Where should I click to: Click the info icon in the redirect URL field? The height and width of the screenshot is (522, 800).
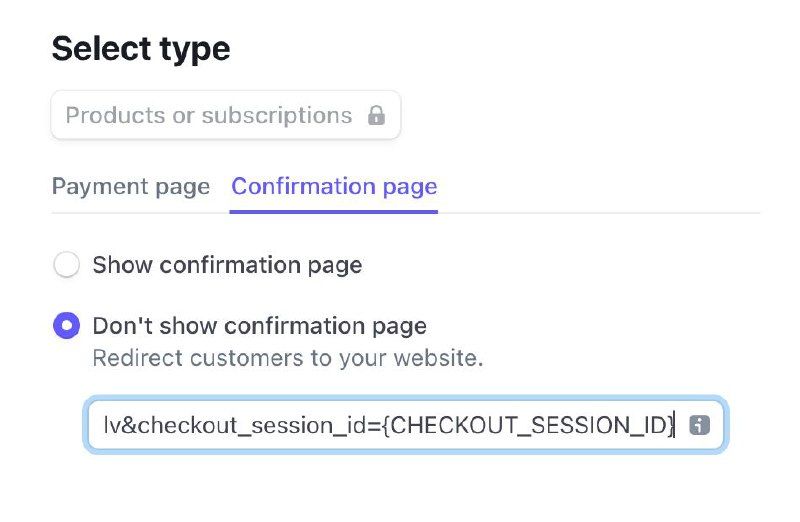pos(699,425)
